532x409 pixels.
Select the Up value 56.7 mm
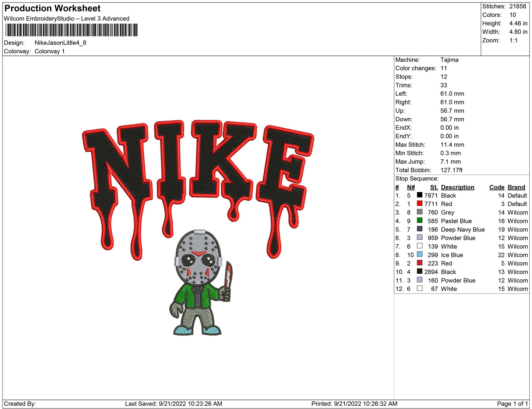[x=452, y=110]
